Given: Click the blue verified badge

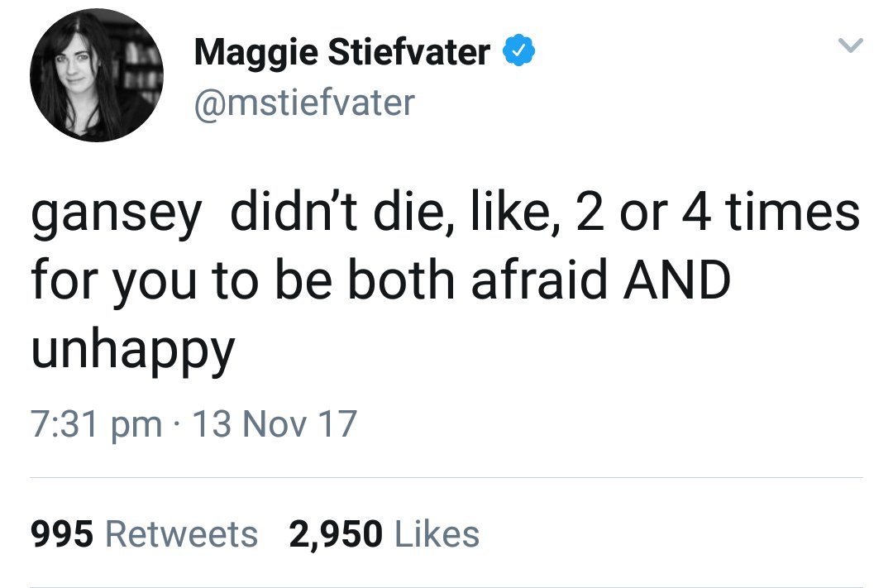Looking at the screenshot, I should point(518,50).
